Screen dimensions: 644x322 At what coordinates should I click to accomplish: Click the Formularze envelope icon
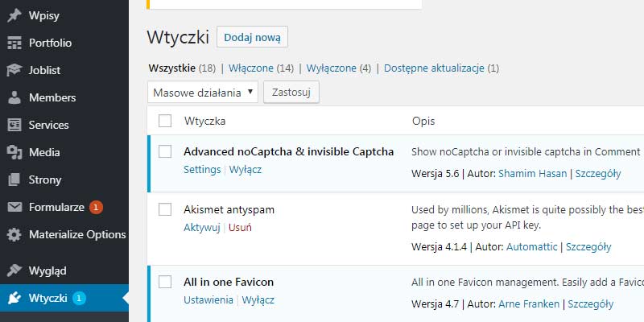click(x=14, y=208)
